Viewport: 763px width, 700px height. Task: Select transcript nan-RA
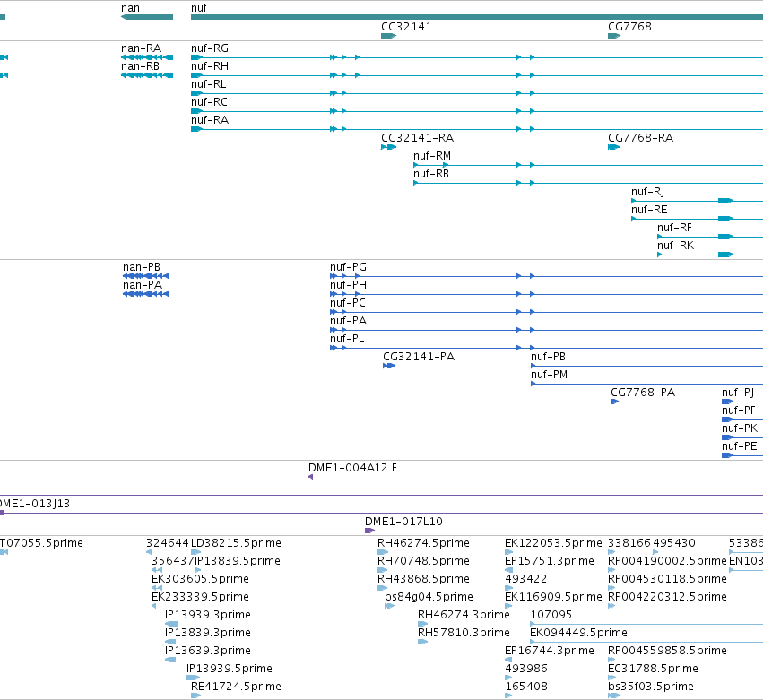[x=141, y=48]
